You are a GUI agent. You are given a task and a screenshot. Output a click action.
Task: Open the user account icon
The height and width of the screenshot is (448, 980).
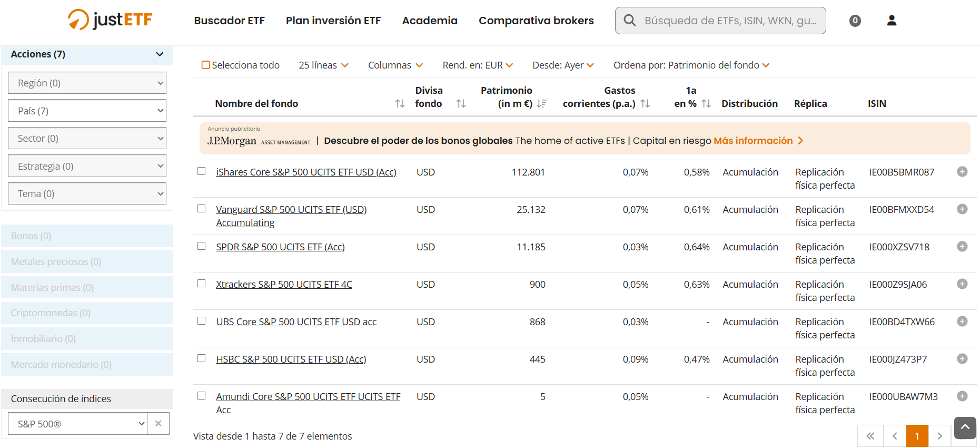pos(892,21)
